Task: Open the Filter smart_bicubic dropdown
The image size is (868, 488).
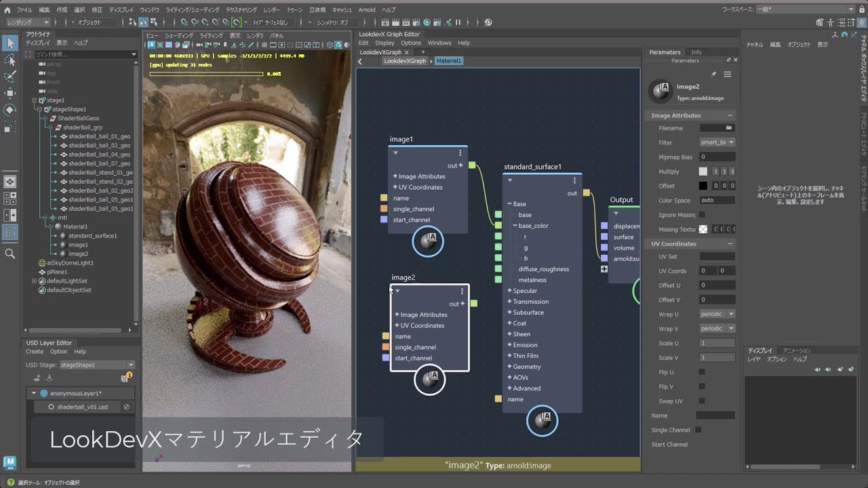Action: point(717,142)
